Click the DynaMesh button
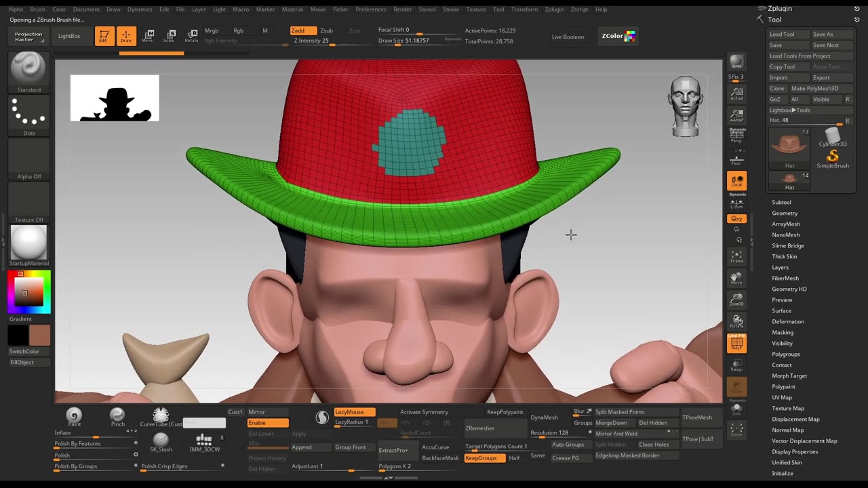868x488 pixels. click(544, 418)
